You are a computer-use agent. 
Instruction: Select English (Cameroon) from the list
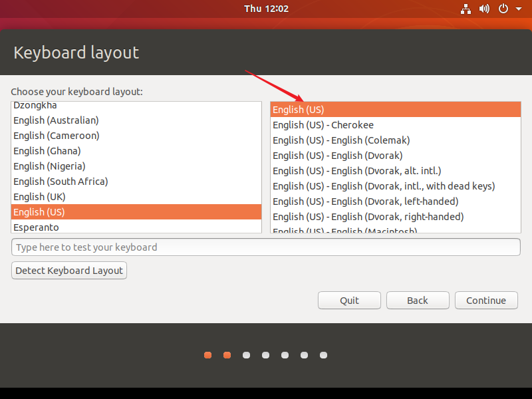[136, 136]
